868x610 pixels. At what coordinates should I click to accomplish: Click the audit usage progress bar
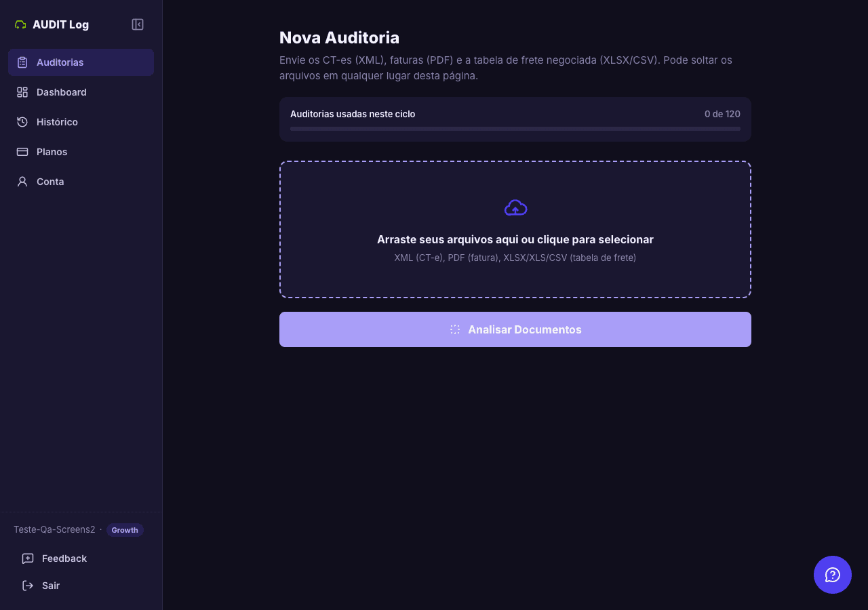coord(515,129)
